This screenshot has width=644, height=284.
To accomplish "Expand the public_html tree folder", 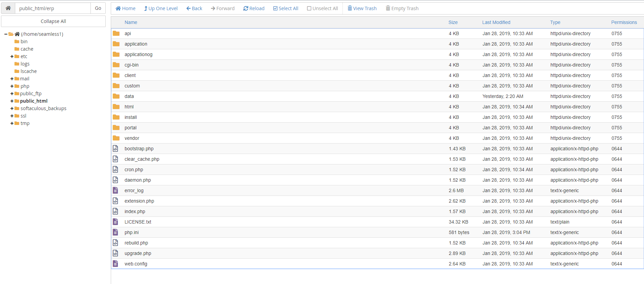I will (12, 101).
